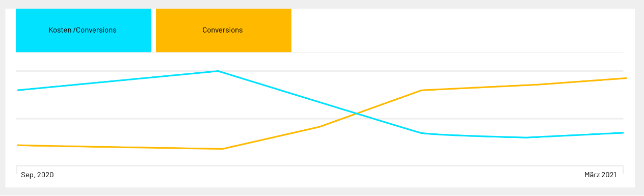Click the orange line's bend after steep rise
Image resolution: width=644 pixels, height=196 pixels.
click(422, 90)
